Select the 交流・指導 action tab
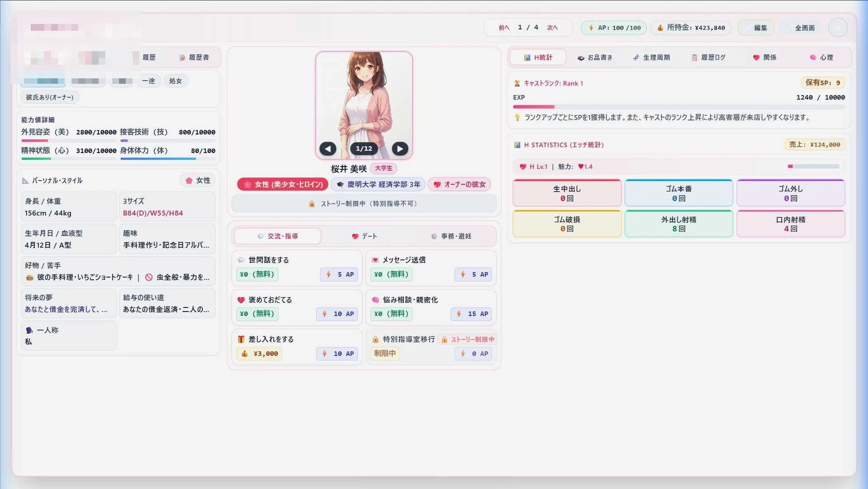The image size is (868, 489). (277, 236)
